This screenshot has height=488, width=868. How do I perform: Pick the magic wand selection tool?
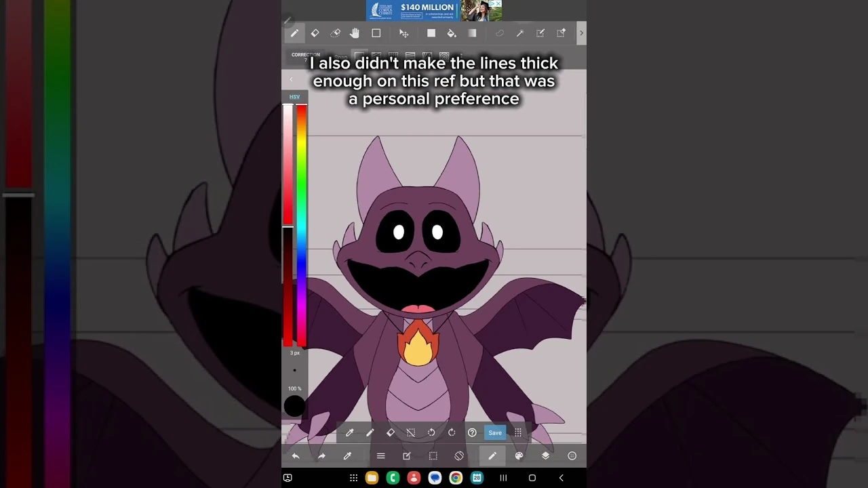(x=521, y=33)
